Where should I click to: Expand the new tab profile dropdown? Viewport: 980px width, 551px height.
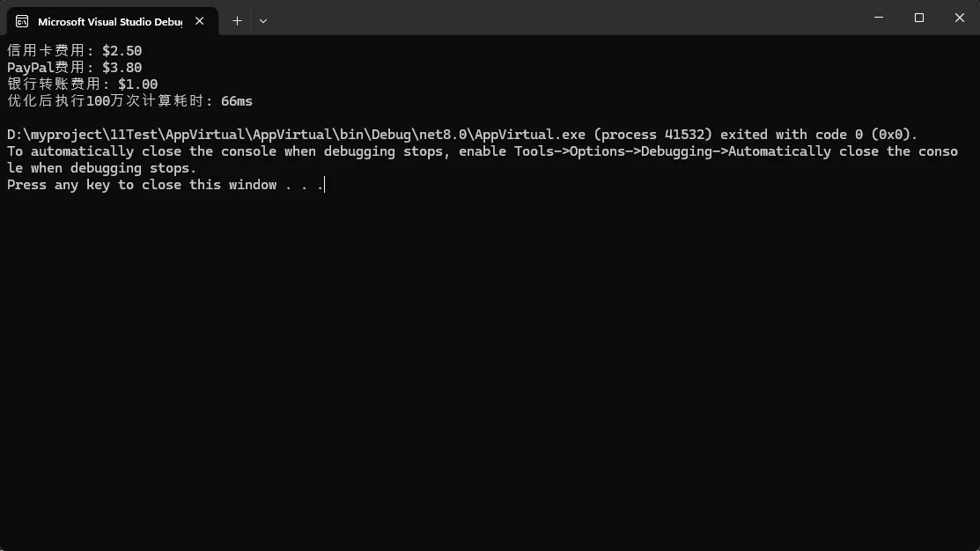(263, 21)
